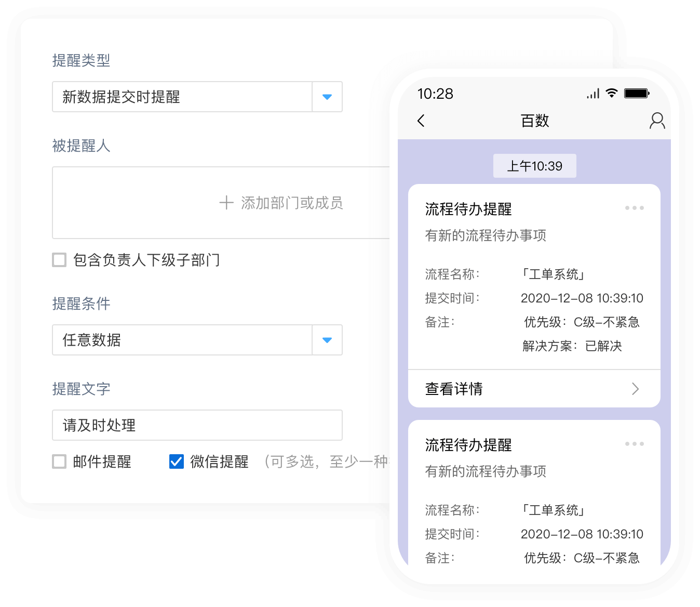Viewport: 700px width, 607px height.
Task: Open the 提醒条件 combo box showing 任意数据
Action: [197, 340]
